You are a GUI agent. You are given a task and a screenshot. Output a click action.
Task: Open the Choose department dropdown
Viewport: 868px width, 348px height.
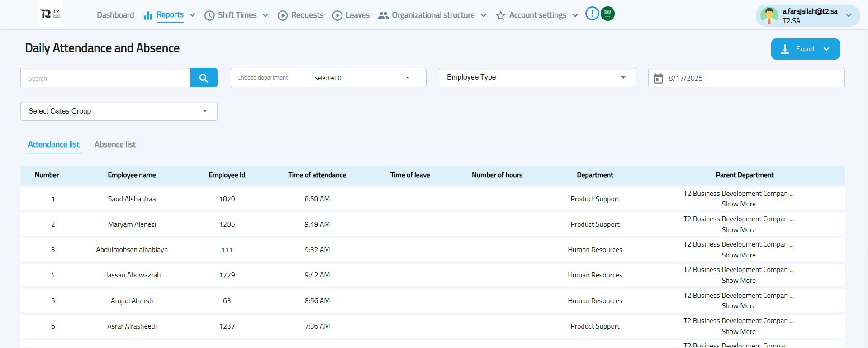tap(328, 78)
